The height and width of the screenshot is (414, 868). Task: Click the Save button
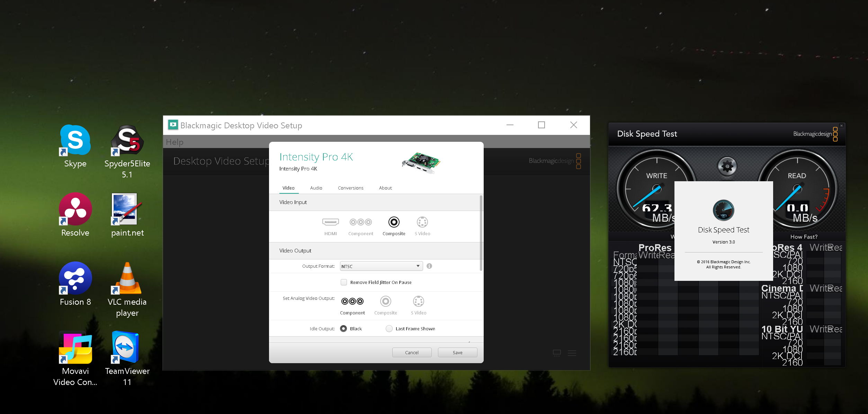click(x=457, y=352)
